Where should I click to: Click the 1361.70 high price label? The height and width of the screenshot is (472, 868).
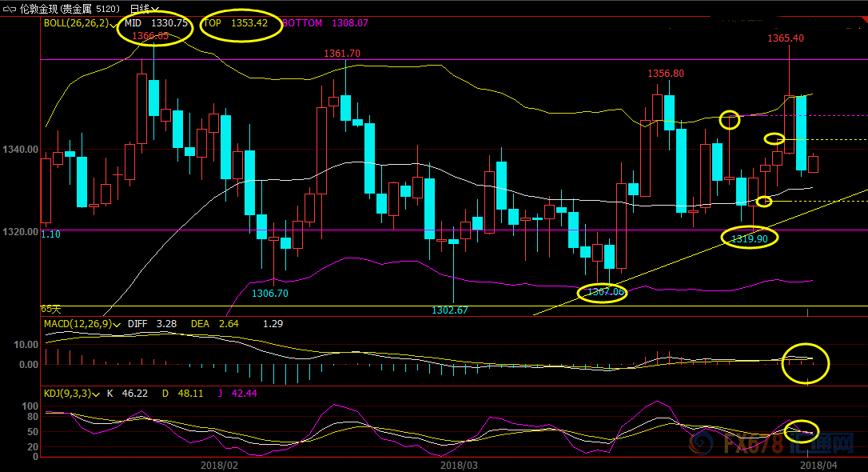tap(342, 54)
